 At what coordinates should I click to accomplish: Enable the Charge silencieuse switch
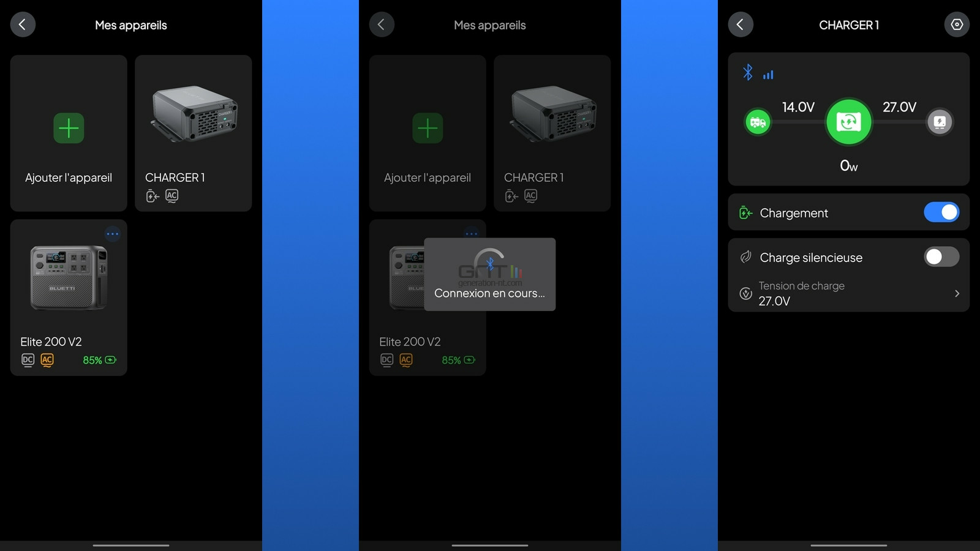pyautogui.click(x=941, y=257)
